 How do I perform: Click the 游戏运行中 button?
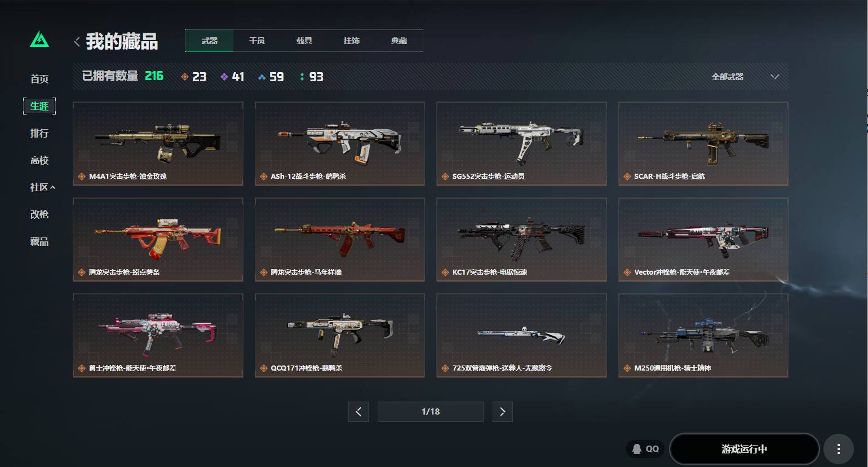744,449
